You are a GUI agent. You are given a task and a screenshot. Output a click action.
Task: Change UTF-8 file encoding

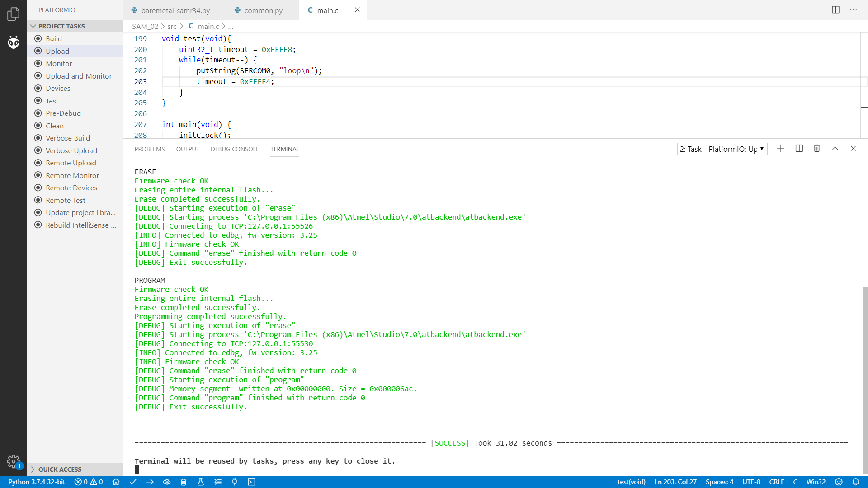[751, 482]
